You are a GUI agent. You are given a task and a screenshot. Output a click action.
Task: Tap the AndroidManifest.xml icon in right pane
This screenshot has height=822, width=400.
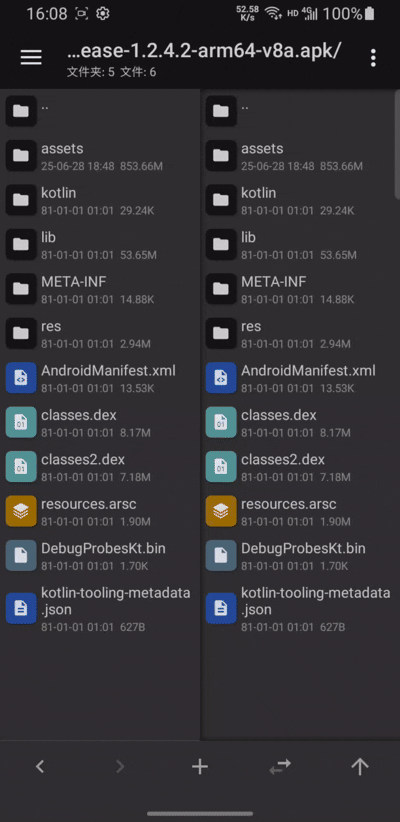point(221,378)
